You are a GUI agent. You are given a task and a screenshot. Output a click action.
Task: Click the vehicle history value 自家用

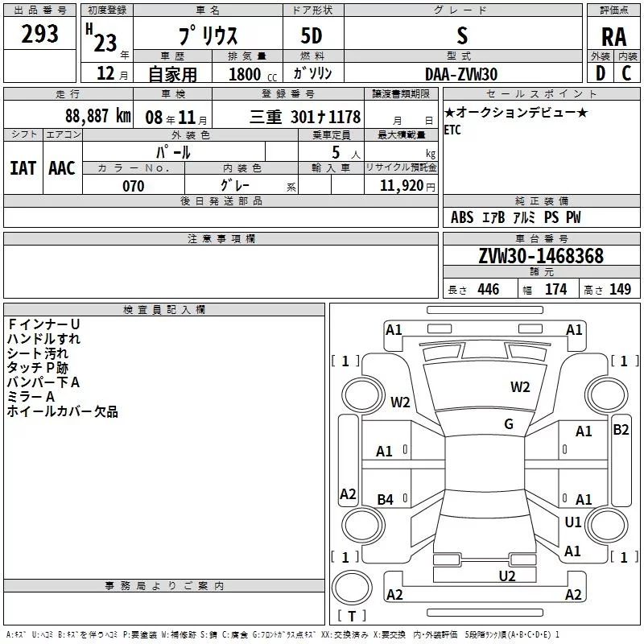[x=172, y=74]
